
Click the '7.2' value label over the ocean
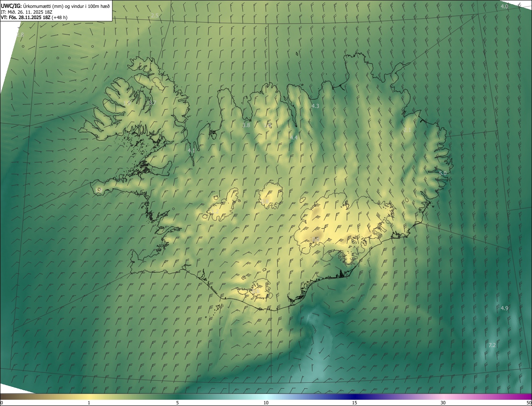click(x=492, y=345)
